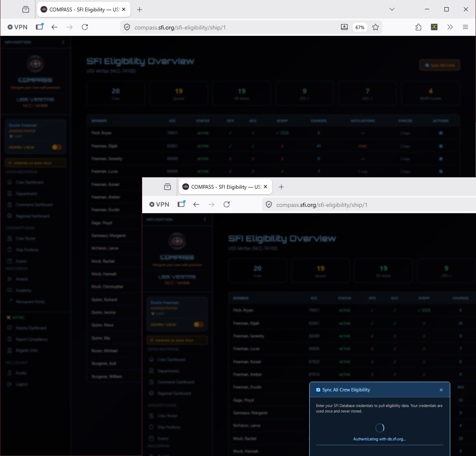Open Command Dashboard in back window sidebar
The image size is (476, 456).
point(34,205)
